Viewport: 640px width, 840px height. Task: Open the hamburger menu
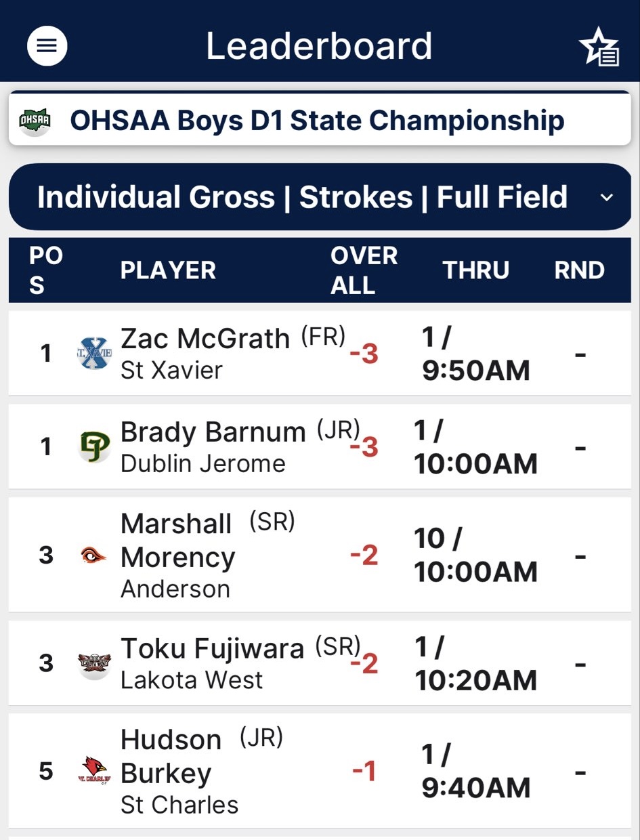coord(47,46)
